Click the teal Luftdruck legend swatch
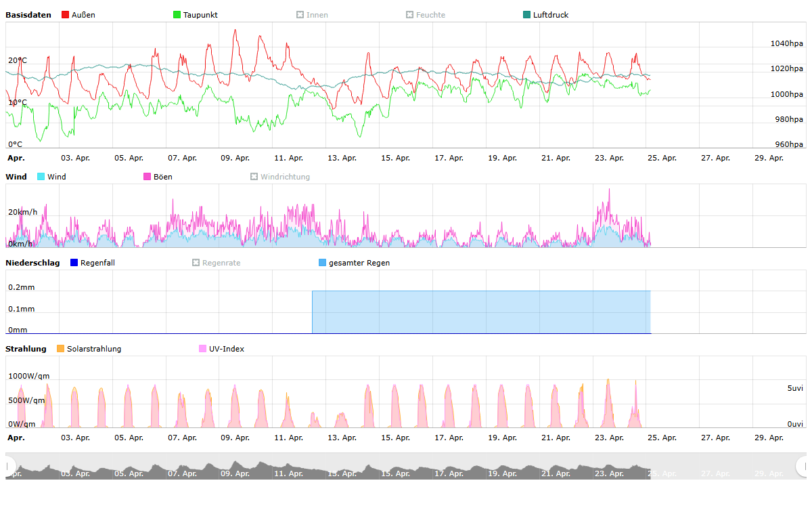Image resolution: width=812 pixels, height=508 pixels. click(x=527, y=15)
